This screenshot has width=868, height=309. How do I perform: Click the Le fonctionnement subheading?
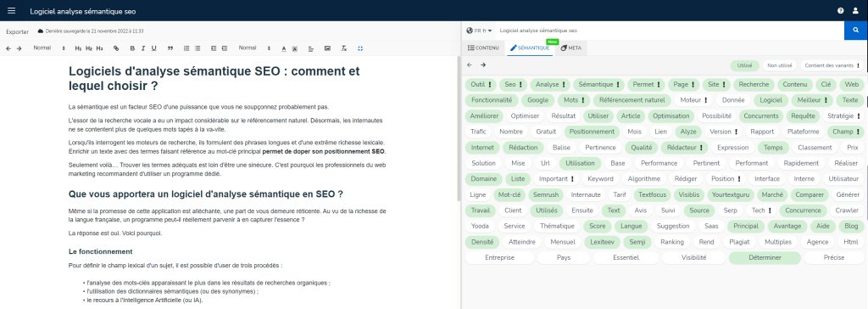tap(101, 251)
